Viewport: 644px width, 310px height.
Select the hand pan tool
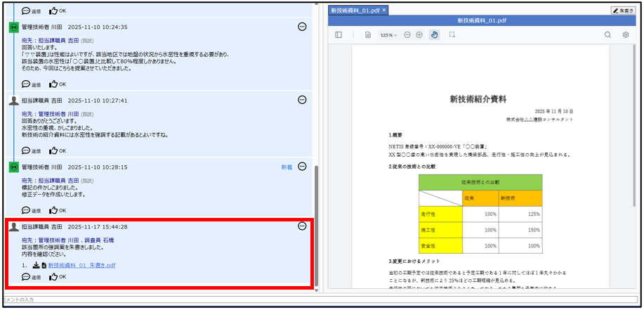435,34
